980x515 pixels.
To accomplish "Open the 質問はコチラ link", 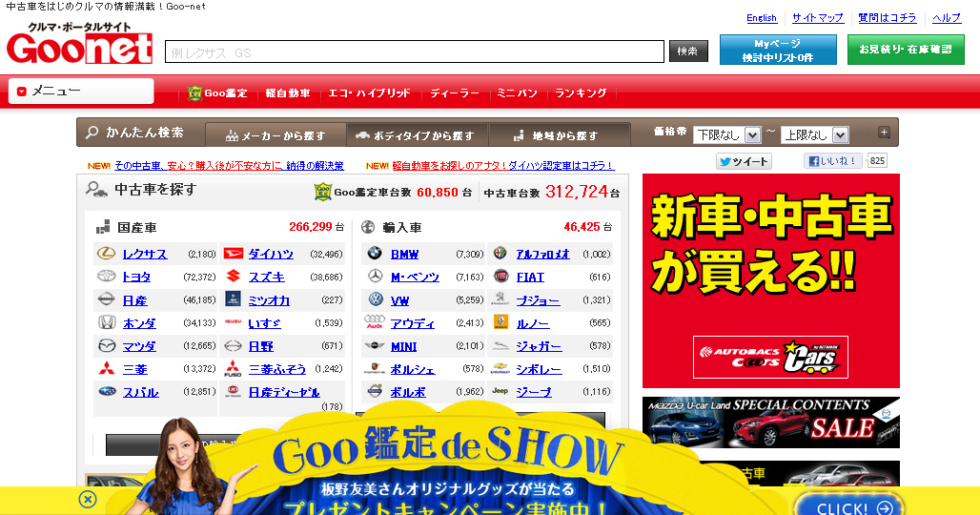I will tap(887, 18).
